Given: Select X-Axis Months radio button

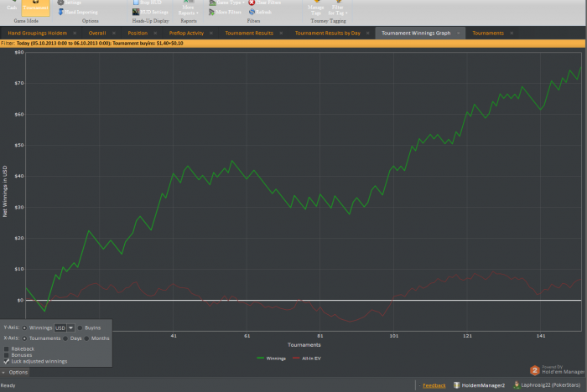Looking at the screenshot, I should point(87,338).
